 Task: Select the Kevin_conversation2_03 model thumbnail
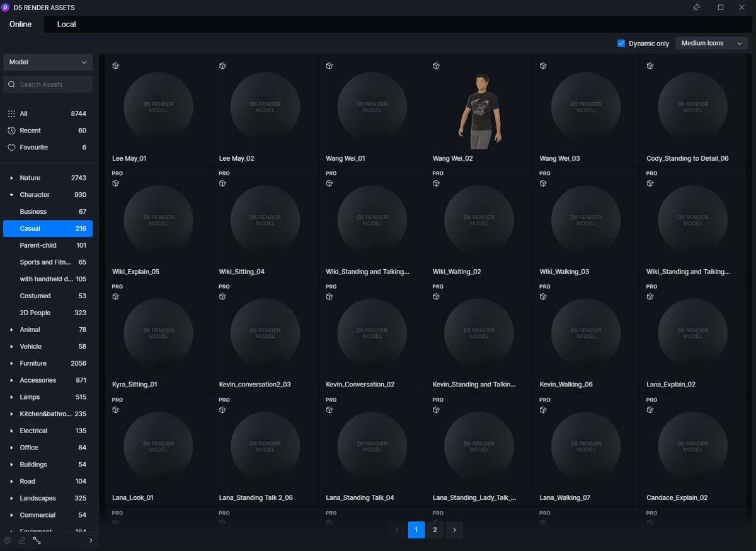[x=265, y=333]
